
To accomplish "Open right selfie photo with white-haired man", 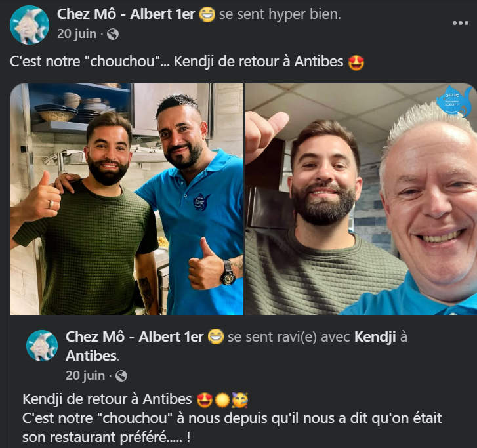I will 361,199.
